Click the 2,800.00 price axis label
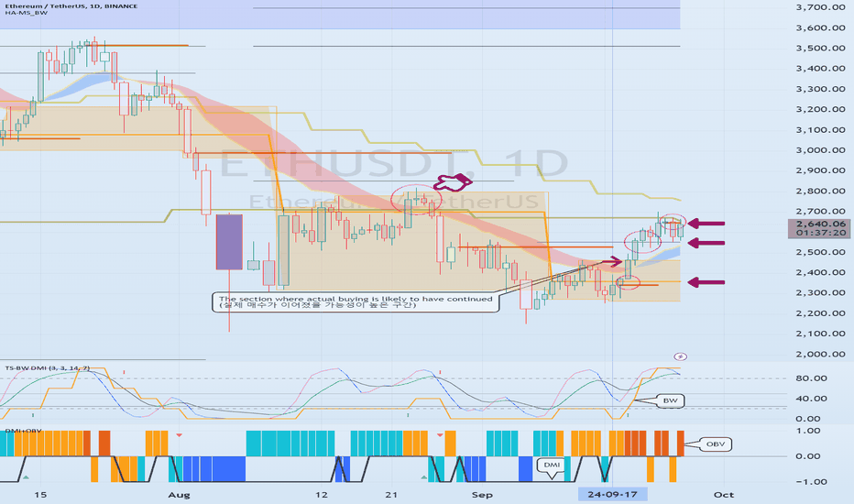Image resolution: width=854 pixels, height=504 pixels. 820,191
